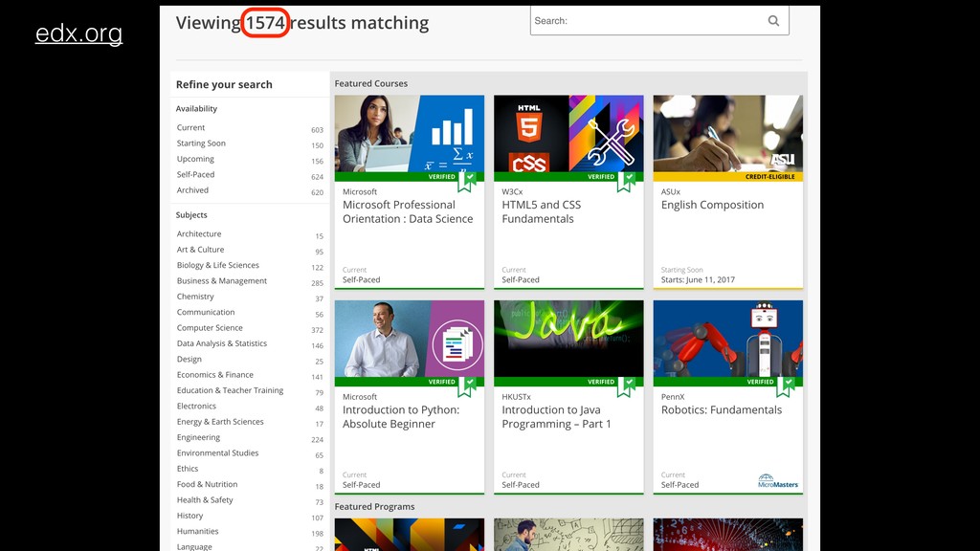The width and height of the screenshot is (980, 551).
Task: Click title 'Introduction to Python: Absolute Beginner'
Action: pos(401,417)
